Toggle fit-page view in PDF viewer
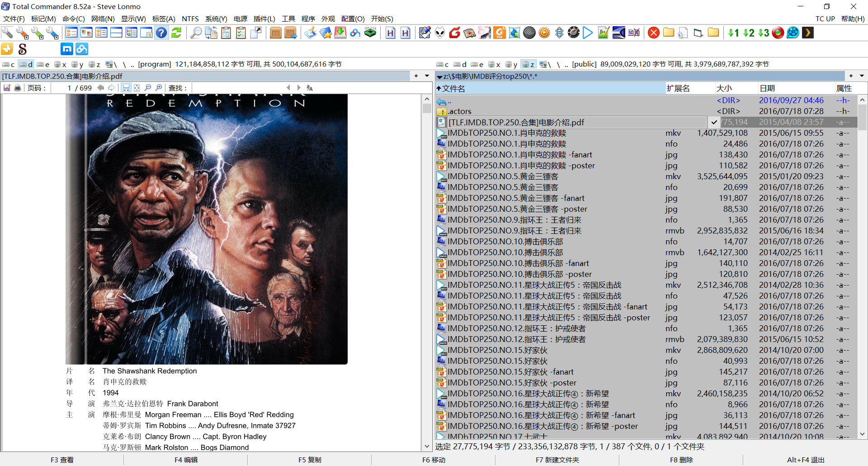 coord(137,88)
